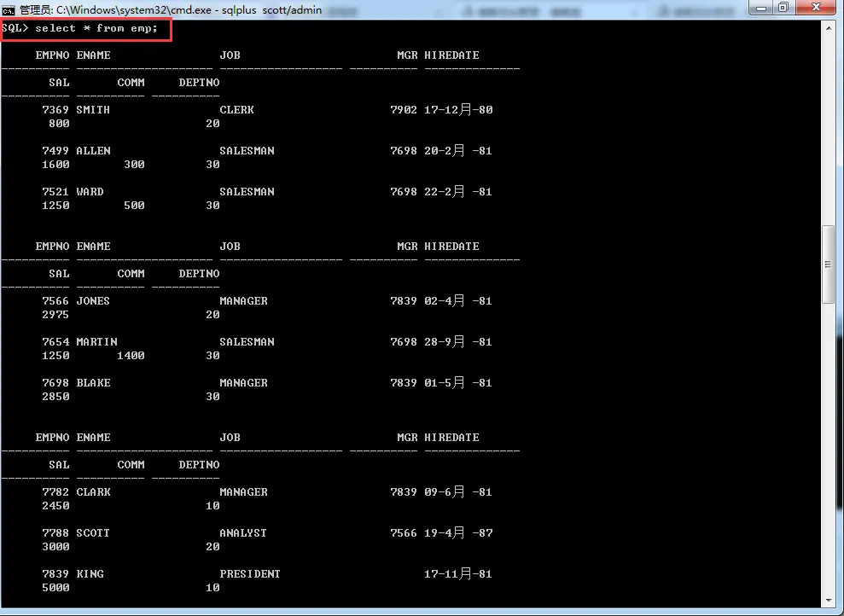Click commission value 1400
Image resolution: width=844 pixels, height=616 pixels.
pyautogui.click(x=131, y=355)
